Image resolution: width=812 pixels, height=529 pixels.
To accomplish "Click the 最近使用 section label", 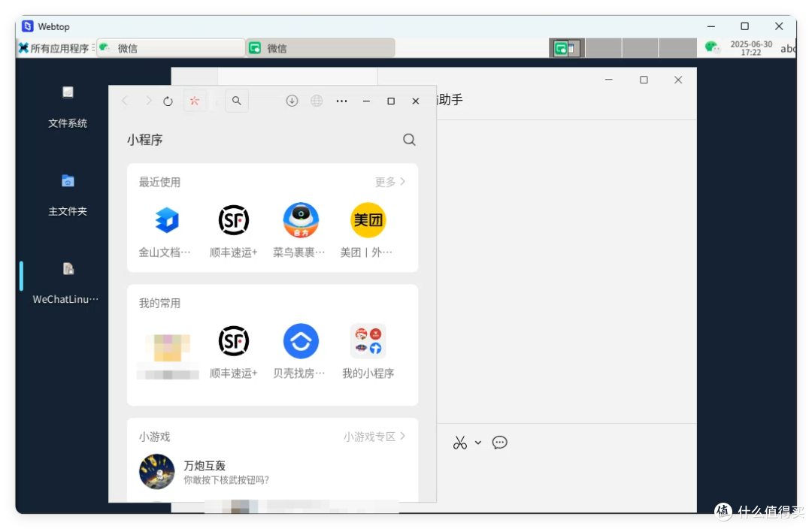I will (159, 182).
